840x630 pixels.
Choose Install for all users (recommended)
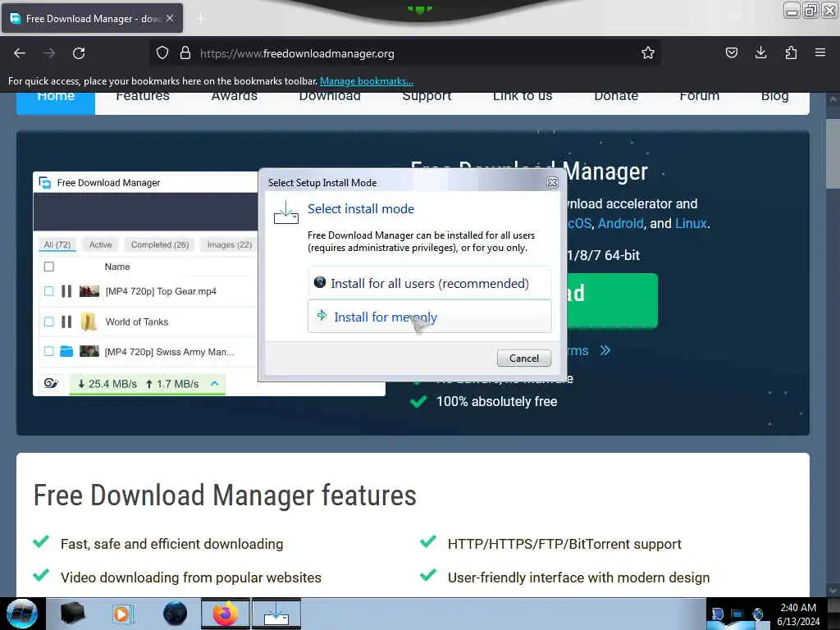(x=429, y=283)
